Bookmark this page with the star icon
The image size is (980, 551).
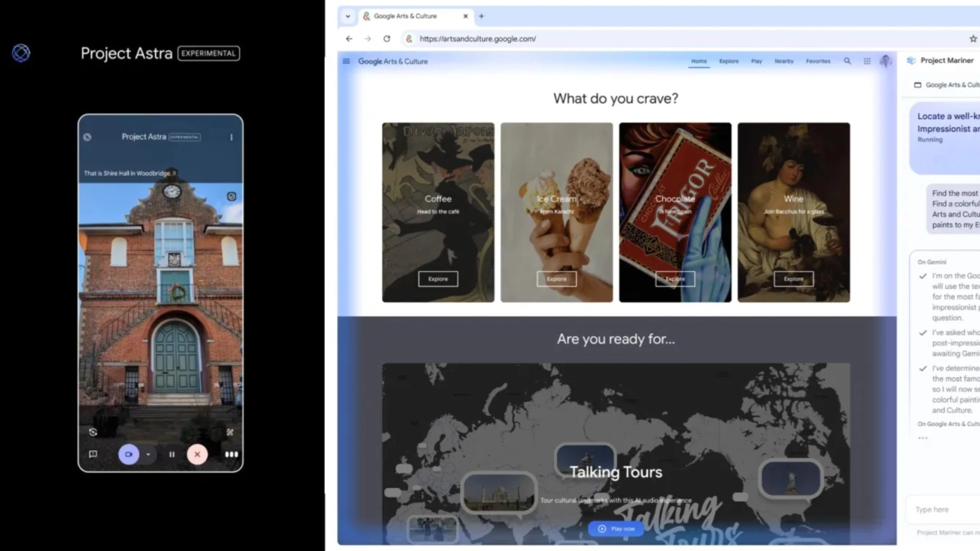[972, 39]
